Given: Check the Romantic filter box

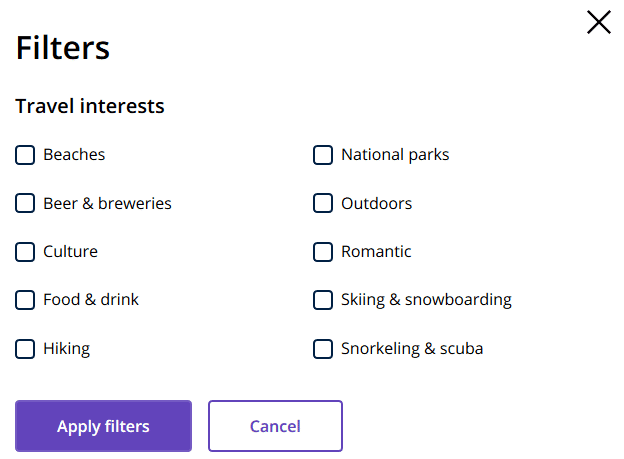Looking at the screenshot, I should (323, 252).
